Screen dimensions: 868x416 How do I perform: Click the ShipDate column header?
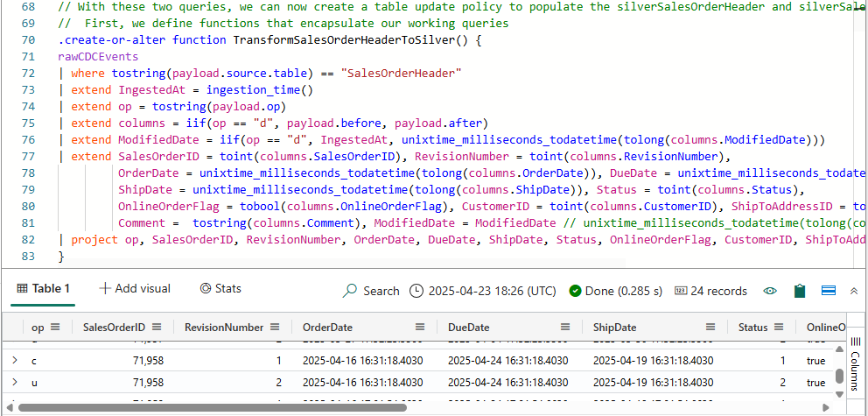click(x=614, y=328)
